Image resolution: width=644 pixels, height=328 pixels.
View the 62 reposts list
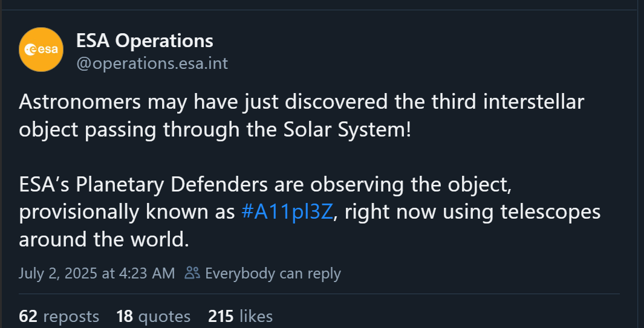pyautogui.click(x=59, y=316)
